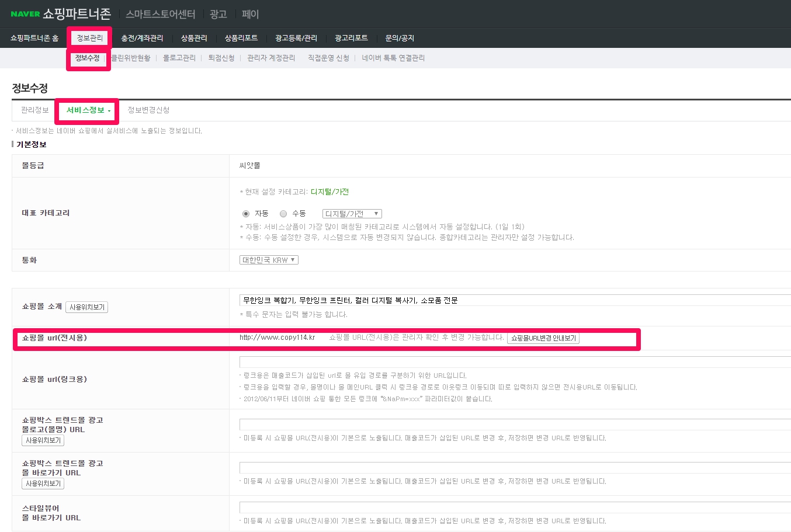Open the 스마트스토어센터 link
The image size is (791, 532).
point(161,14)
